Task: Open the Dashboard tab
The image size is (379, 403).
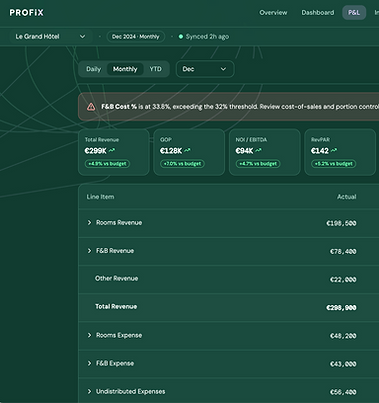Action: tap(318, 13)
